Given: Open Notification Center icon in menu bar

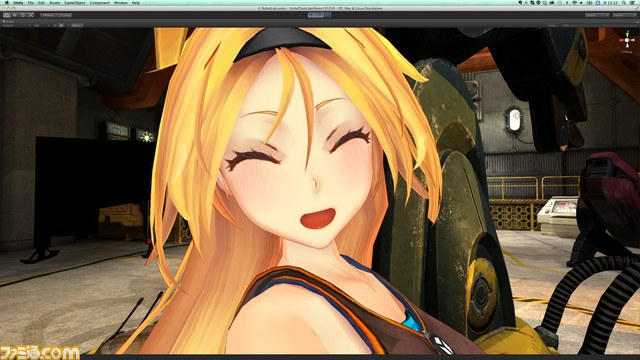Looking at the screenshot, I should [632, 3].
